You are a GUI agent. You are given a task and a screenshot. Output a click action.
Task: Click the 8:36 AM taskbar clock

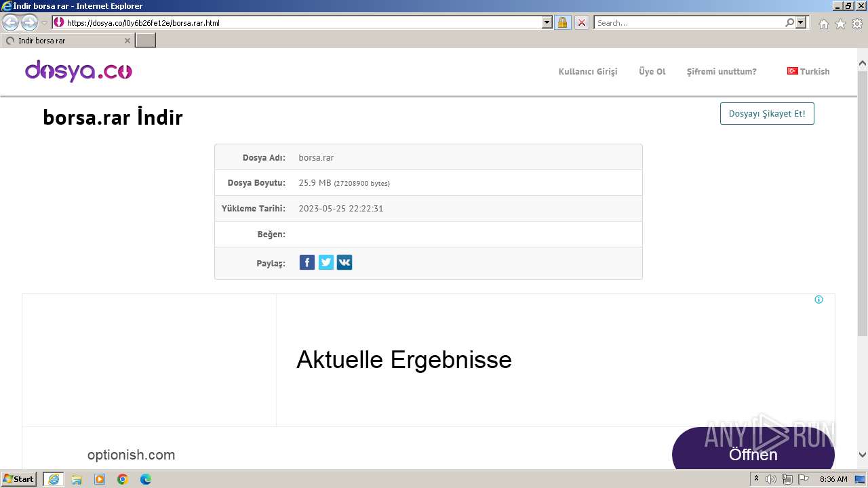(x=833, y=479)
